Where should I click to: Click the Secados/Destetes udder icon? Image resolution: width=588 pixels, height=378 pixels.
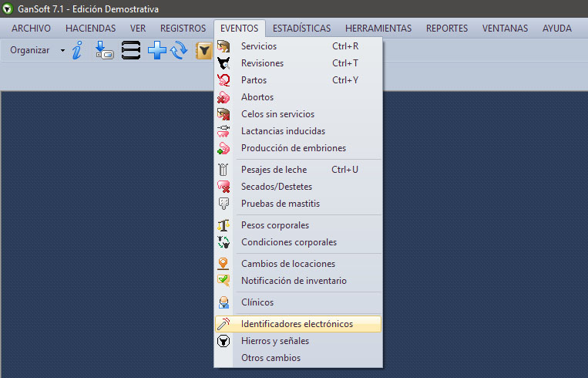click(x=223, y=187)
